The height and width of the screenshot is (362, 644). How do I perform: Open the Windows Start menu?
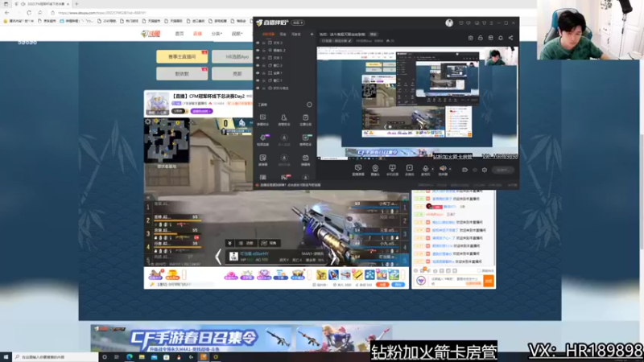coord(6,357)
